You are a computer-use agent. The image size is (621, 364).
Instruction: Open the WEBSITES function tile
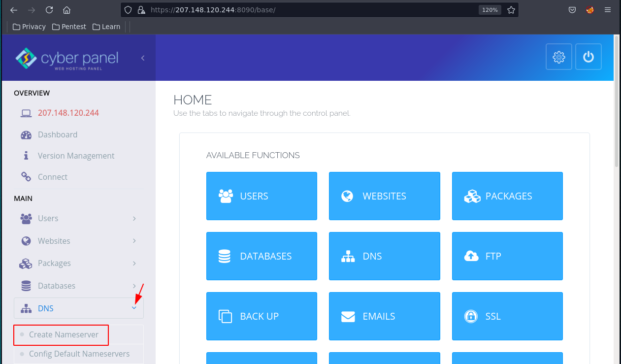tap(384, 196)
